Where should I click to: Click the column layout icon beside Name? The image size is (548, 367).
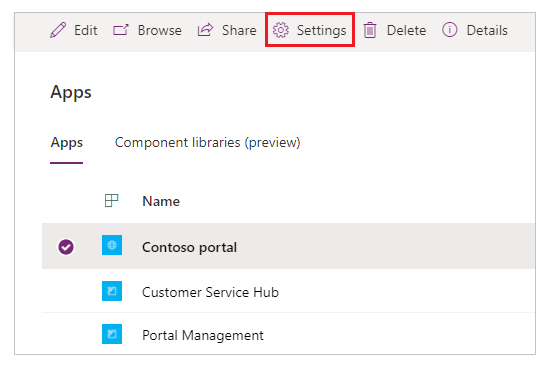tap(111, 201)
